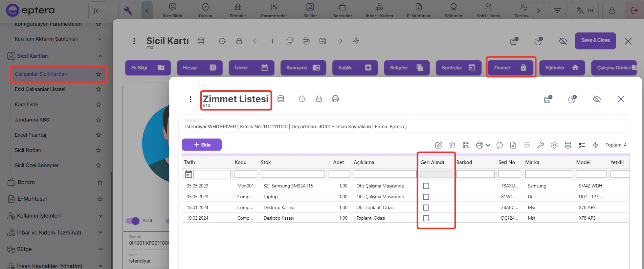Check Geri Alındı for the Laptop row
The image size is (644, 269).
[426, 197]
